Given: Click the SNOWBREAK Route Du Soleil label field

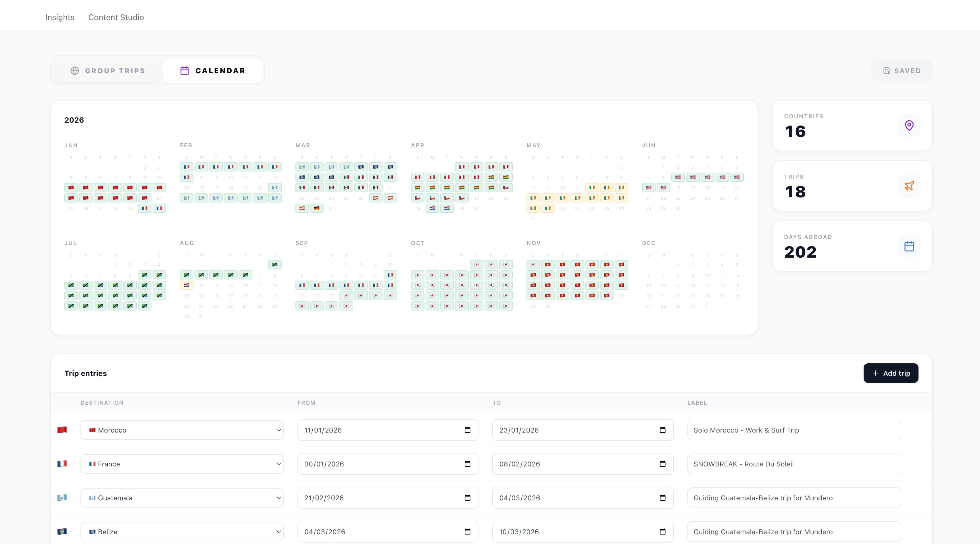Looking at the screenshot, I should [793, 464].
